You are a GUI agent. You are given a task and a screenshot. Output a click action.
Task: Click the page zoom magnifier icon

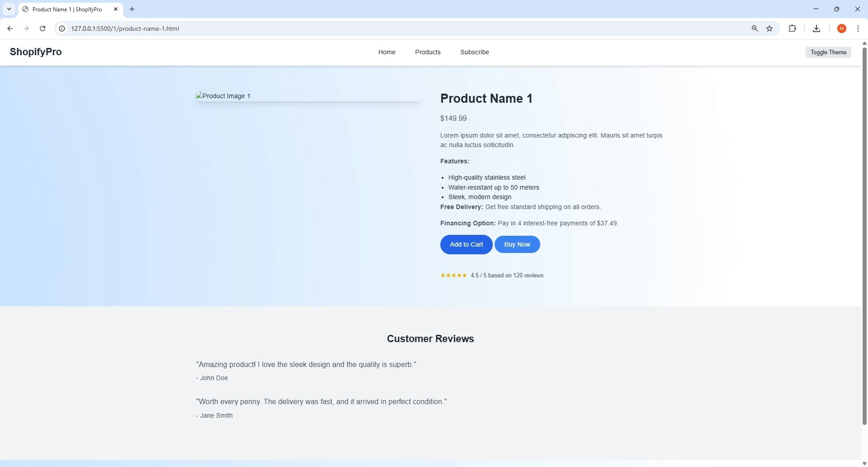755,28
